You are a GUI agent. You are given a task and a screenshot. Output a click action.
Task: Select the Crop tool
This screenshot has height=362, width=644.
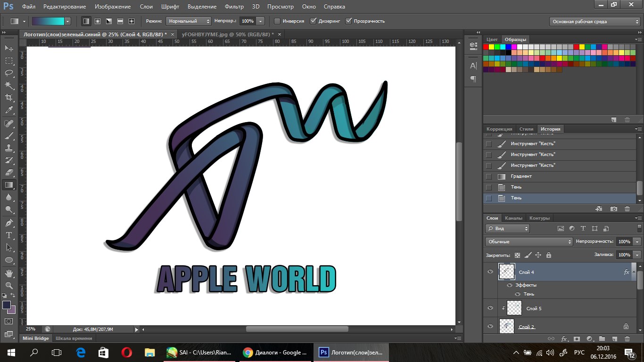click(9, 98)
